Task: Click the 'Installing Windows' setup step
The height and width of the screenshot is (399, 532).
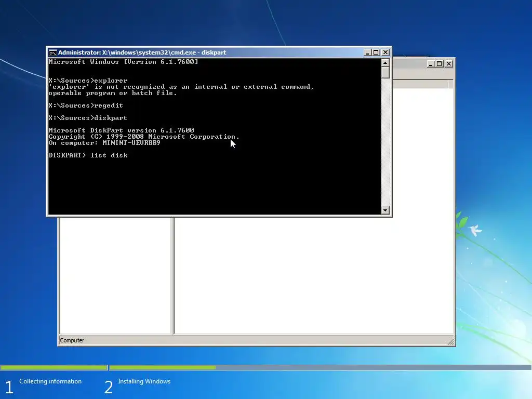Action: (x=144, y=381)
